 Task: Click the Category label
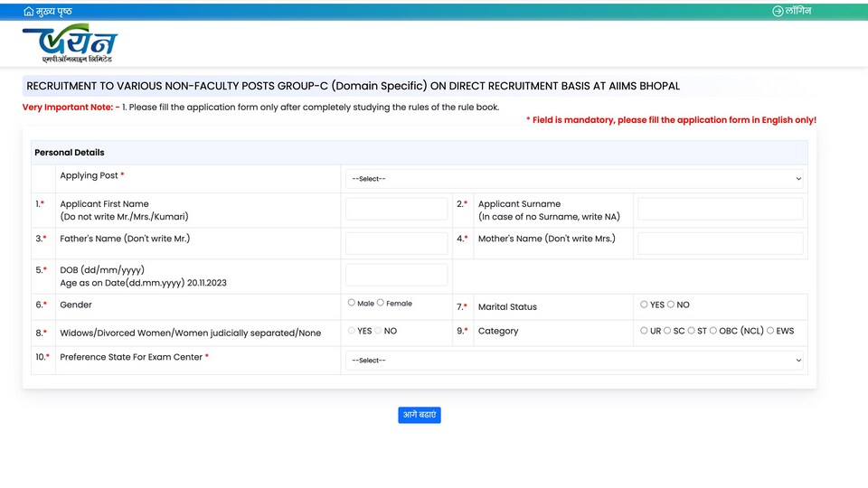498,331
